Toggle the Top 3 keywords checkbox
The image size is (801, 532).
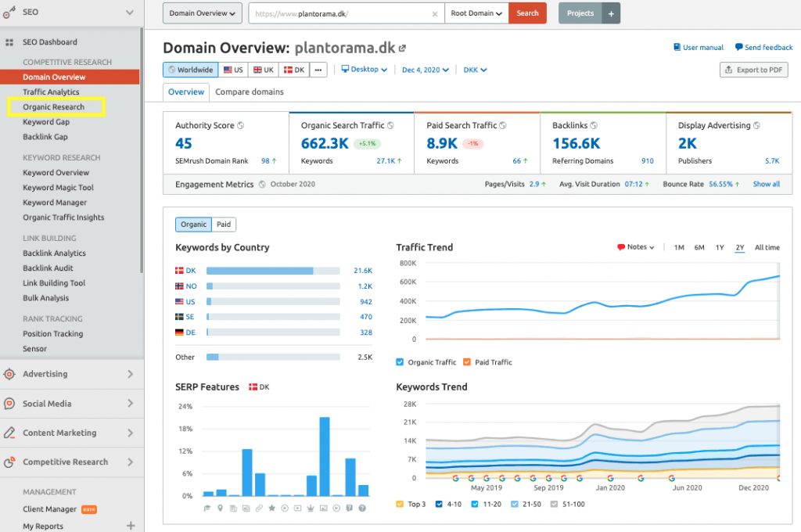400,504
